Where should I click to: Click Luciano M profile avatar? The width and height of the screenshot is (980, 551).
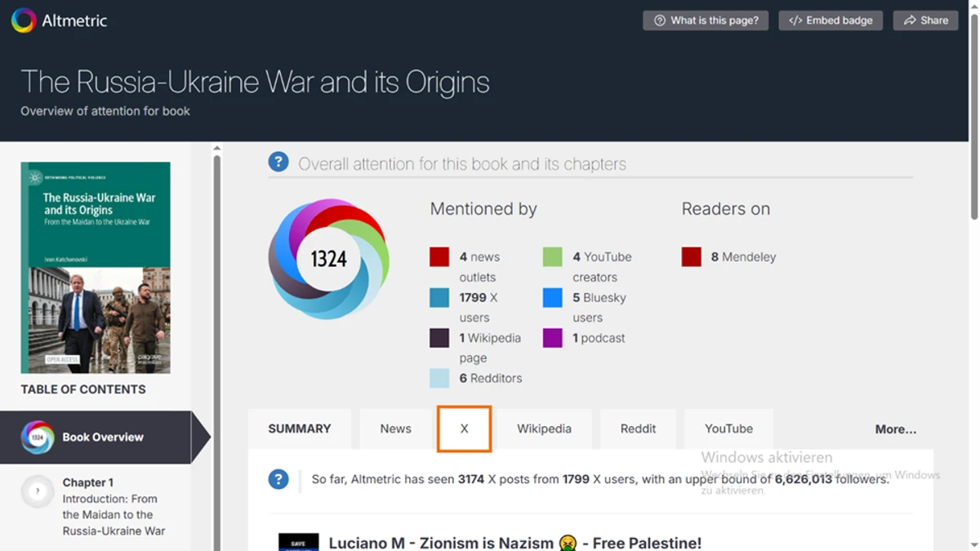(298, 542)
